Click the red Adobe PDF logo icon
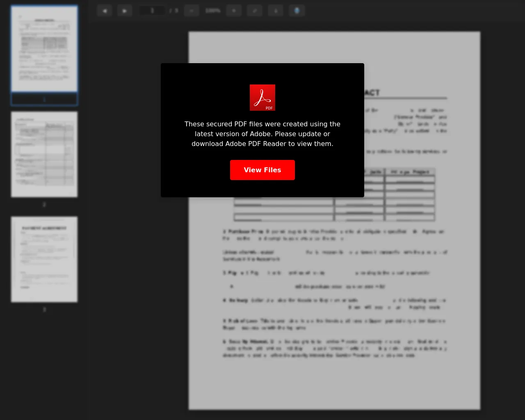The width and height of the screenshot is (525, 420). point(262,98)
